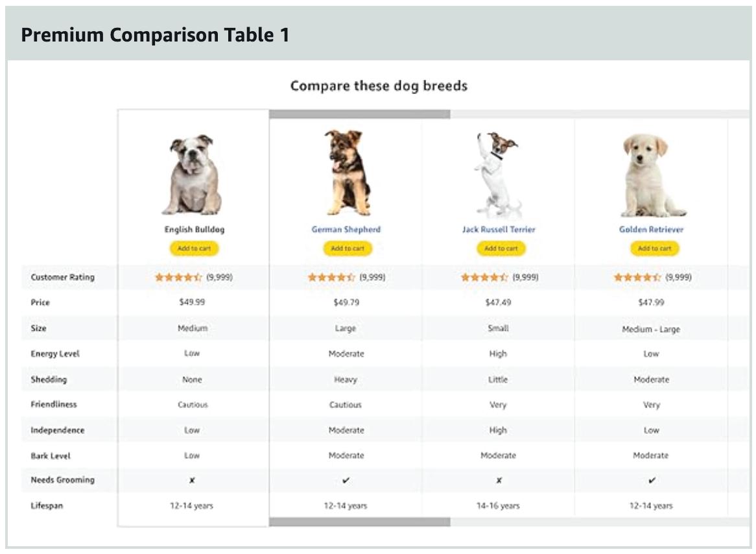756x554 pixels.
Task: Click the German Shepherd puppy image
Action: coord(348,173)
